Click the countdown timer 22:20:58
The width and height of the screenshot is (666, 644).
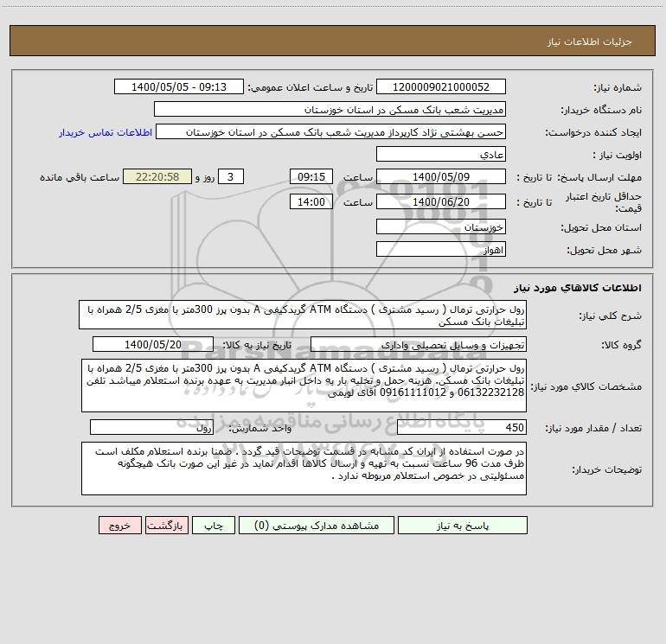pyautogui.click(x=157, y=176)
